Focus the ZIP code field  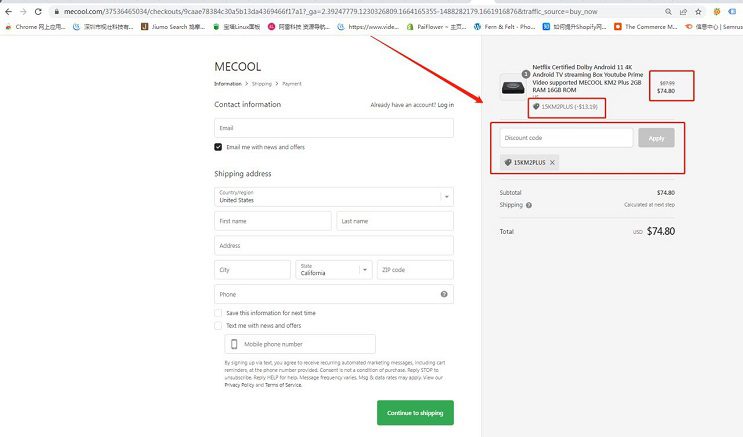click(415, 270)
